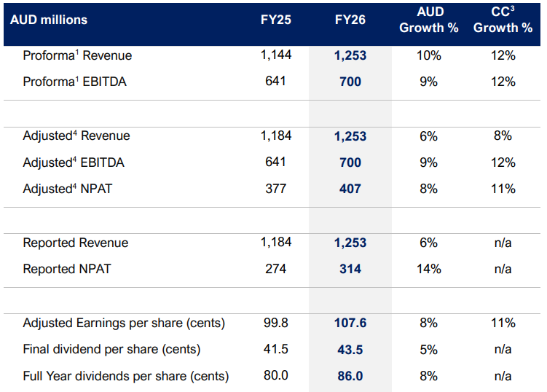Click Adjusted EPS CC growth 11%

(503, 323)
